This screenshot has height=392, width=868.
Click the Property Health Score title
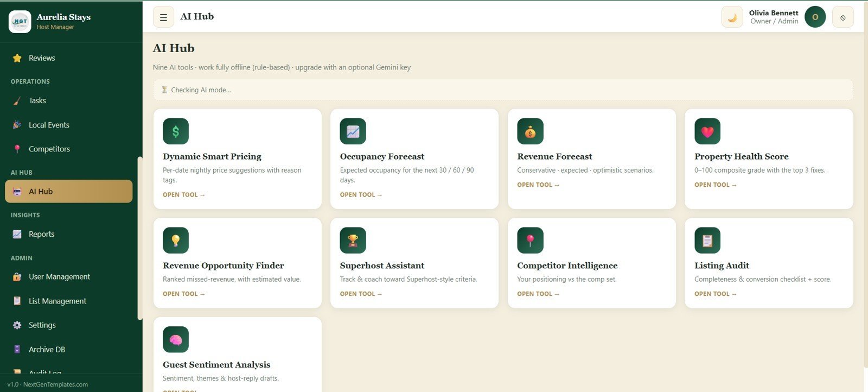[x=742, y=156]
